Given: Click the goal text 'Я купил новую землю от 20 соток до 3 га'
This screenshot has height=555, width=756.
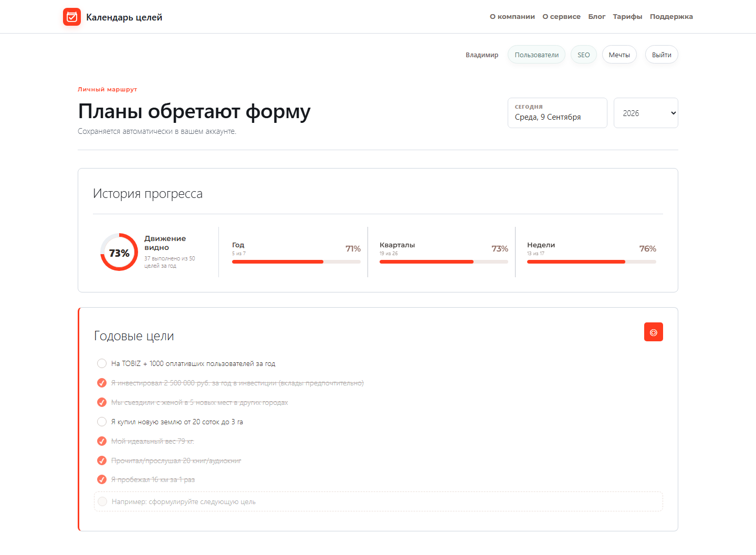Looking at the screenshot, I should (177, 422).
